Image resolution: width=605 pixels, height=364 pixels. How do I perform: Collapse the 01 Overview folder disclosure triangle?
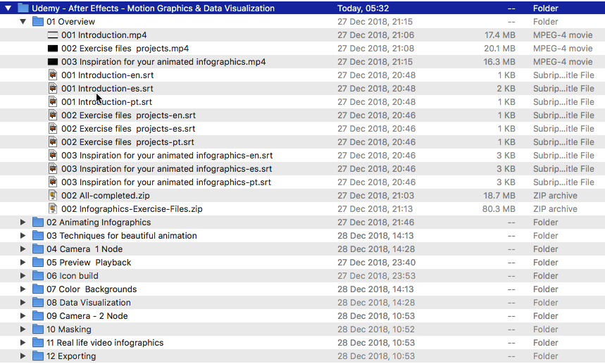[x=23, y=22]
